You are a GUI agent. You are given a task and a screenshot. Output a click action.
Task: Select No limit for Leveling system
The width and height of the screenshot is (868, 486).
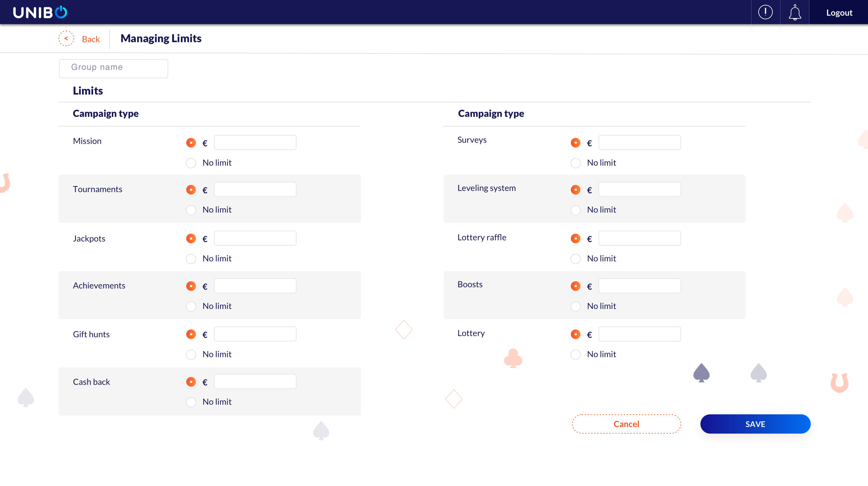[576, 210]
